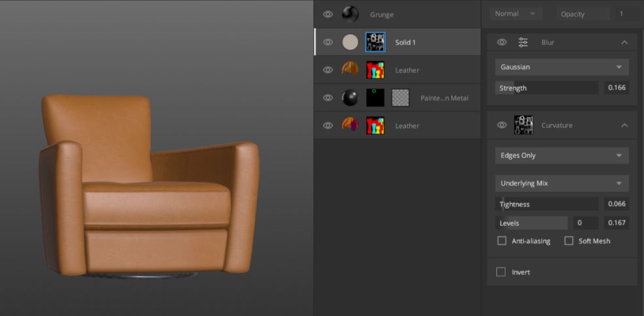Select the bottom Leather color mask thumbnail
Screen dimensions: 644x316
click(375, 125)
